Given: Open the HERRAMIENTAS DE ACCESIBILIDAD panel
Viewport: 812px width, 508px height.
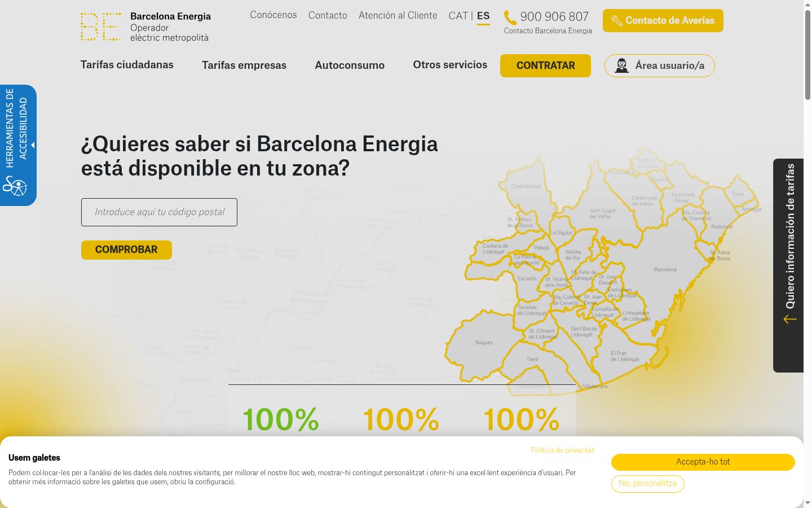Looking at the screenshot, I should tap(17, 145).
